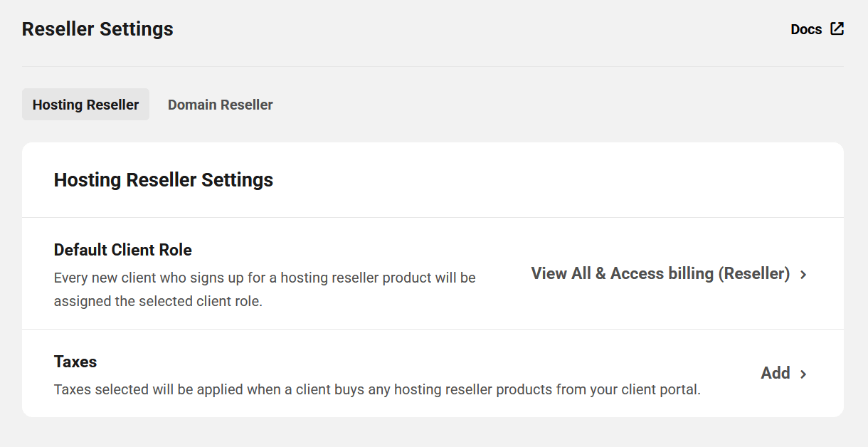Image resolution: width=868 pixels, height=447 pixels.
Task: Add taxes for hosting reseller products
Action: pos(776,373)
